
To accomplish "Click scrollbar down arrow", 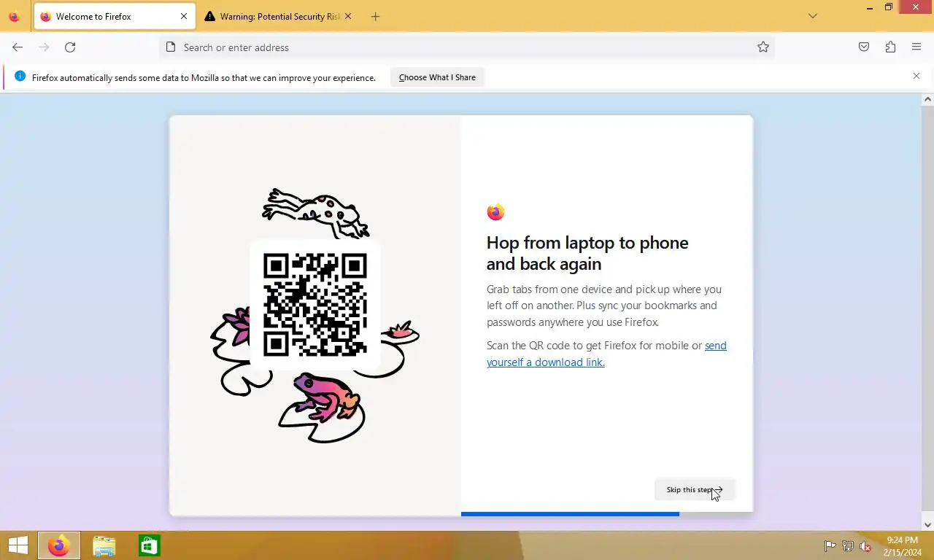I will [x=927, y=525].
